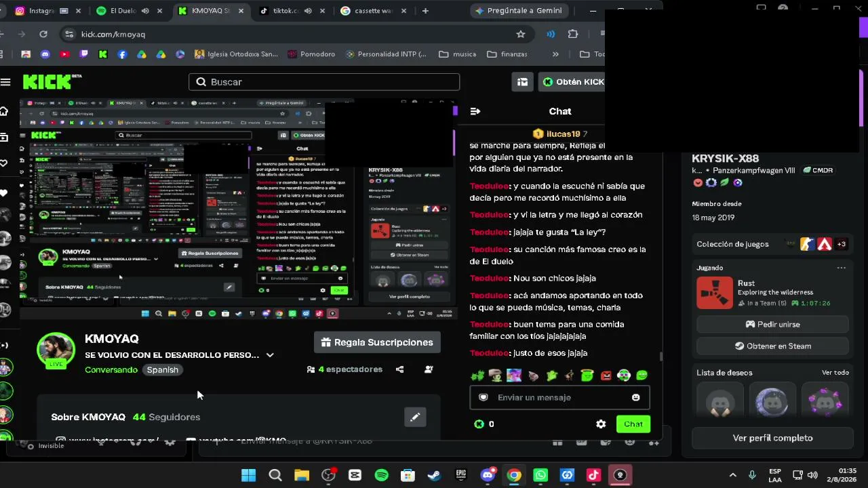
Task: Share the stream using the share icon
Action: pyautogui.click(x=399, y=369)
